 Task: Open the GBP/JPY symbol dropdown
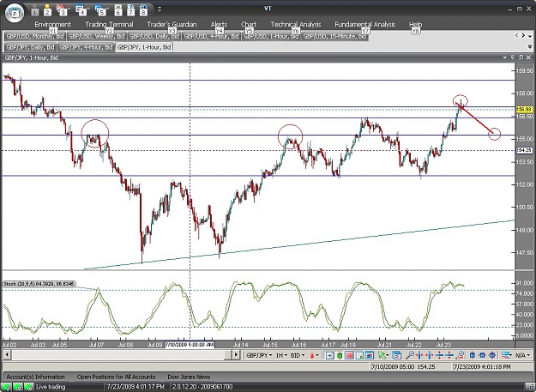click(260, 355)
